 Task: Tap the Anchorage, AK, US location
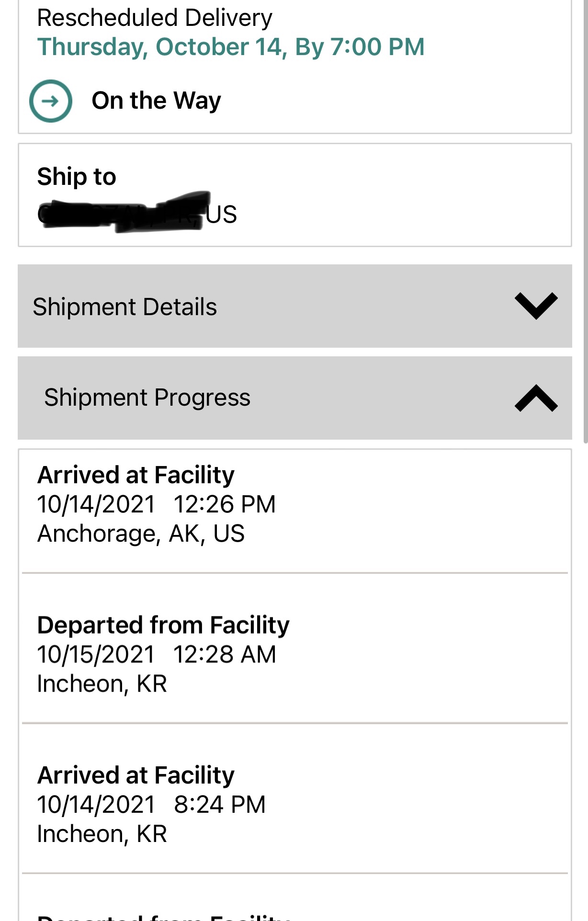(x=141, y=534)
